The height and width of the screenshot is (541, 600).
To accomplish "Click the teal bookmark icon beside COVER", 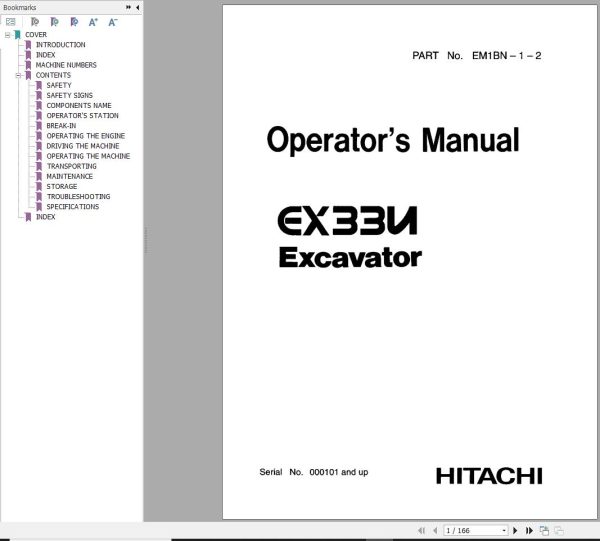I will click(x=18, y=35).
